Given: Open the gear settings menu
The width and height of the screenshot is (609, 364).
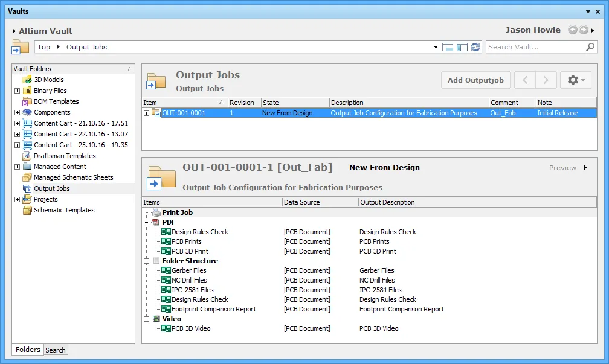Looking at the screenshot, I should [x=576, y=80].
